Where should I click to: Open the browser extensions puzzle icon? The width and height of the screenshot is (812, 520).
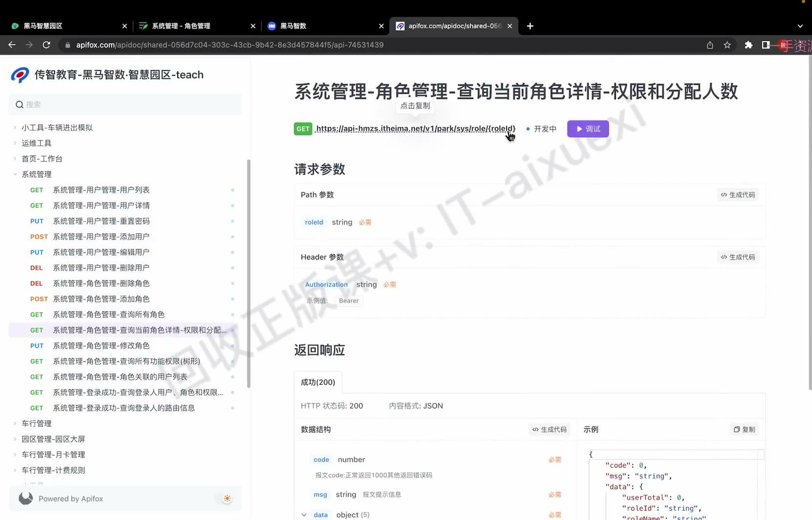(749, 45)
